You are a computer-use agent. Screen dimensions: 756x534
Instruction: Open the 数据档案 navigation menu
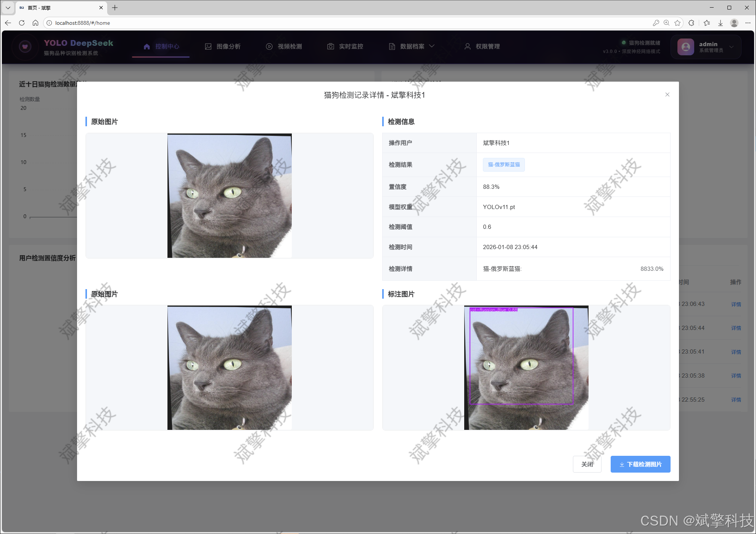point(412,47)
